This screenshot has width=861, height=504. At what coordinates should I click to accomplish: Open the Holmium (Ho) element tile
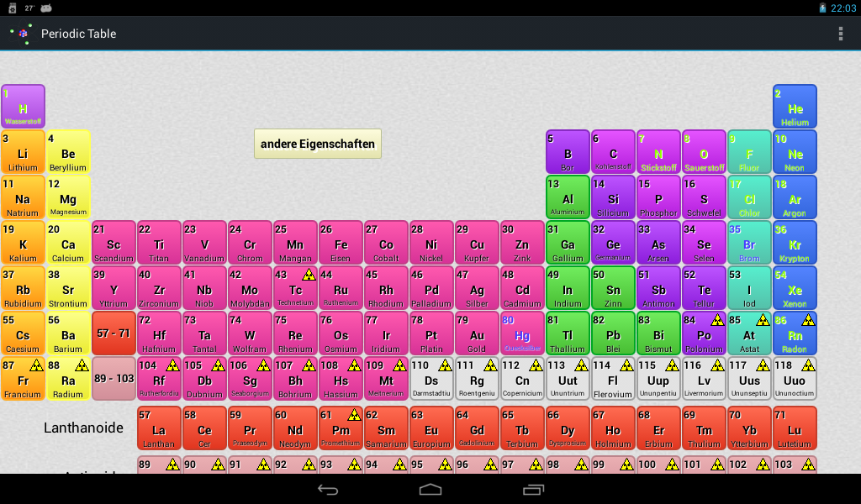point(613,428)
